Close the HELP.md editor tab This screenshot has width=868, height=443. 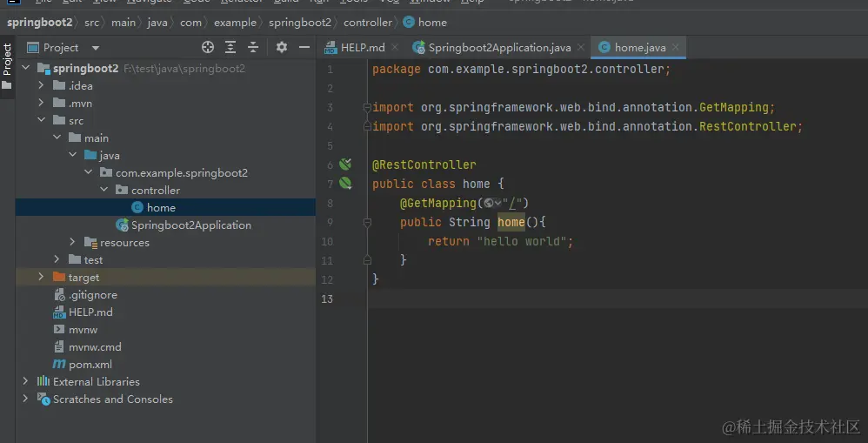point(395,47)
